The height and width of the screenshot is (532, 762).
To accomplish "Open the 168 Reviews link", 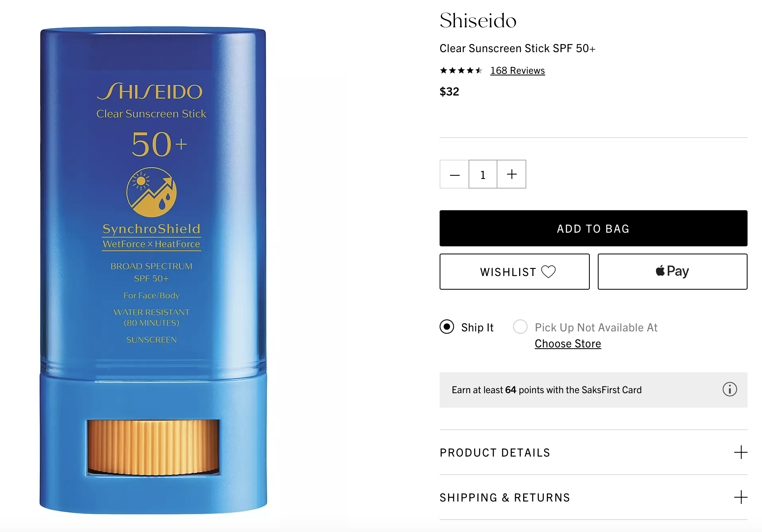I will pos(518,71).
